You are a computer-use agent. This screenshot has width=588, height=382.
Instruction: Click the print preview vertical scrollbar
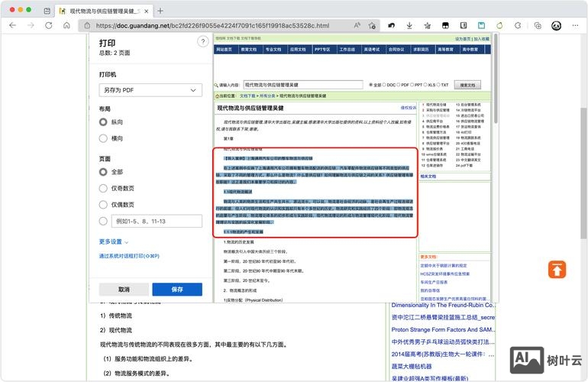[x=496, y=79]
